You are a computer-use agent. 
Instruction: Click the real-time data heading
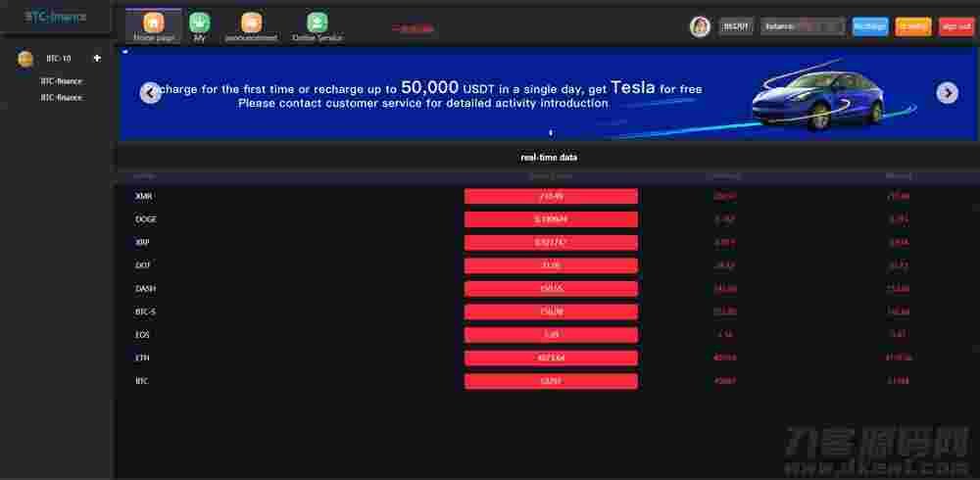click(549, 158)
